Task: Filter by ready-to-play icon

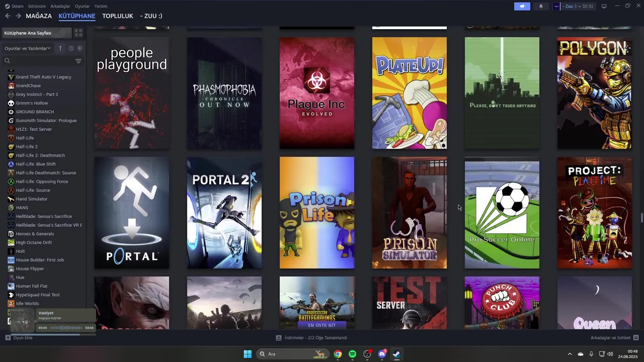Action: (79, 48)
